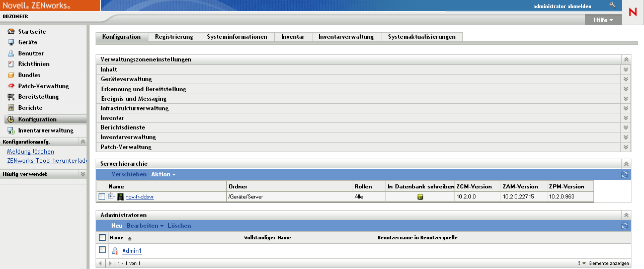This screenshot has width=644, height=269.
Task: Tick checkbox for nov-fr-ddsvr server
Action: (102, 197)
